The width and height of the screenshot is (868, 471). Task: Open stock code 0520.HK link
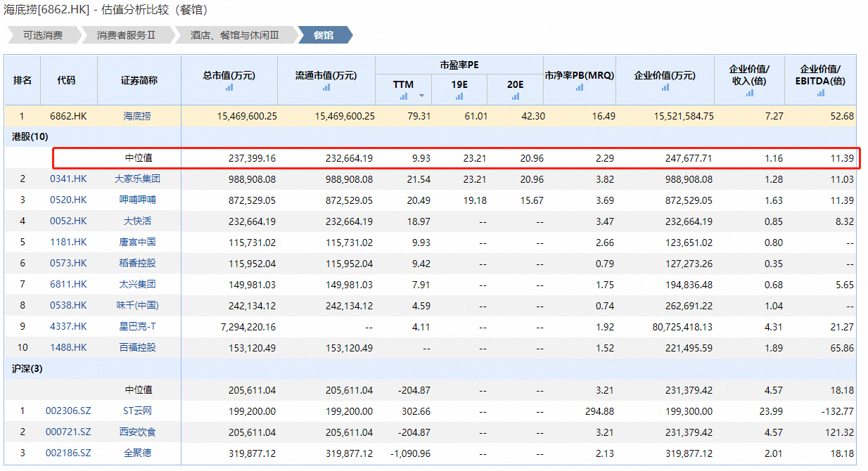68,200
